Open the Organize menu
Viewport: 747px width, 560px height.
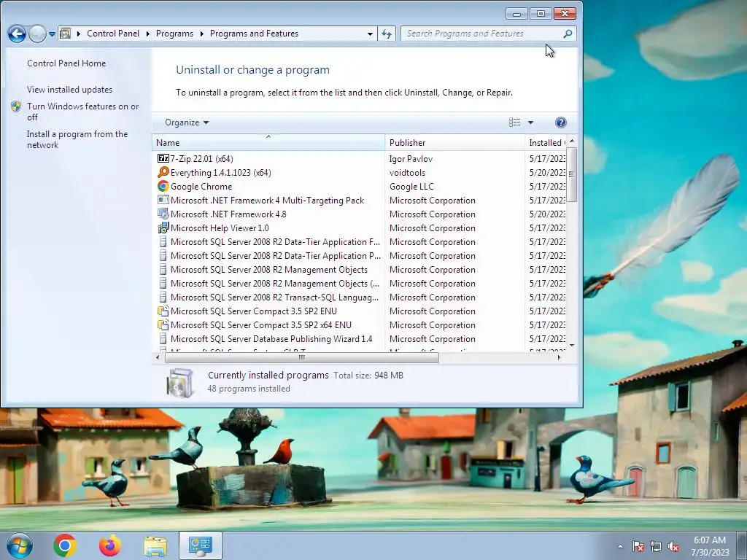coord(187,122)
